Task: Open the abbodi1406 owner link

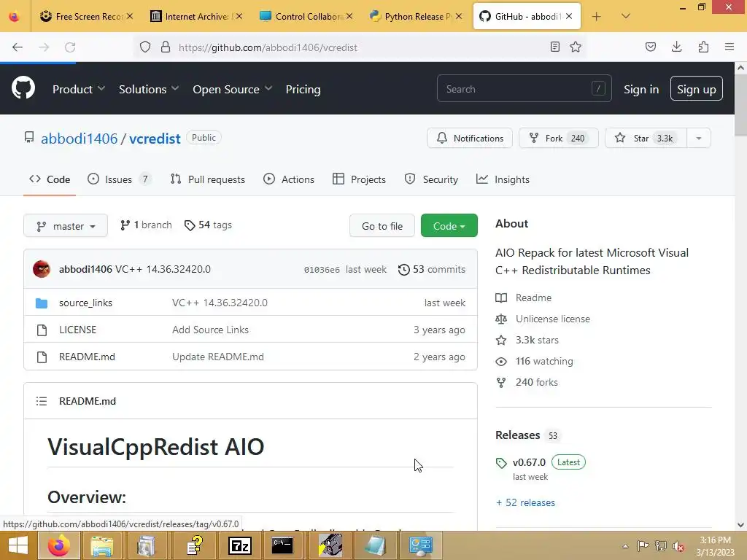Action: [x=79, y=139]
